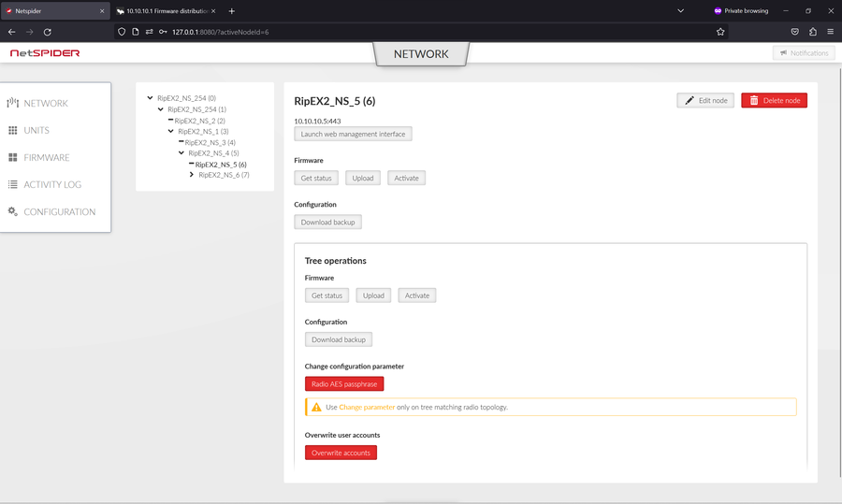The width and height of the screenshot is (842, 504).
Task: Click the shield tracking protection icon
Action: click(122, 32)
